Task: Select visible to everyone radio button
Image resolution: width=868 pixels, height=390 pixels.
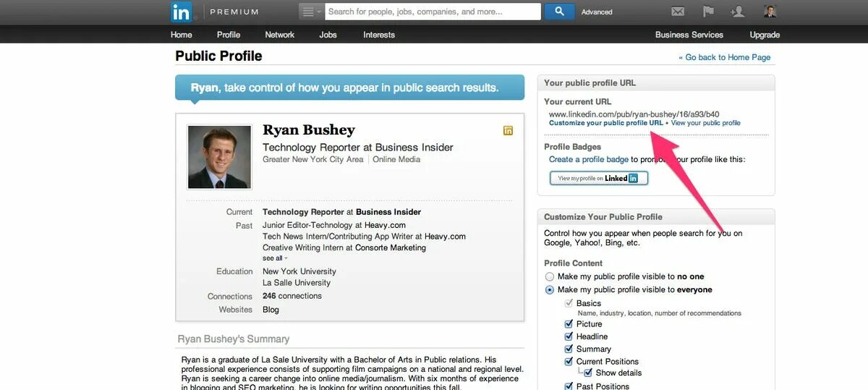Action: pos(550,289)
